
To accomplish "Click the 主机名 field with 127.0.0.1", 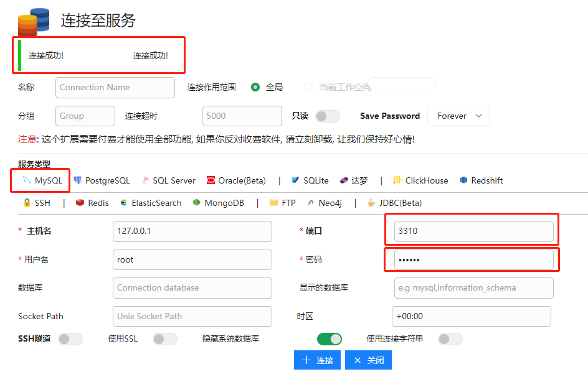I will (x=192, y=231).
